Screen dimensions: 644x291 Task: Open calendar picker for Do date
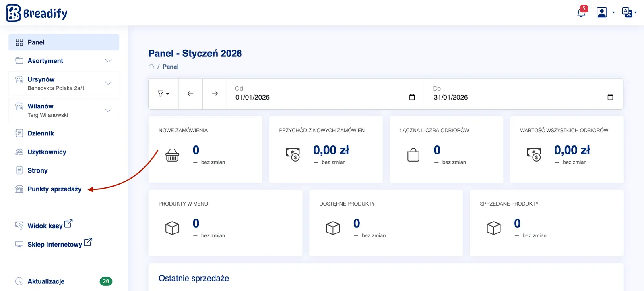click(610, 97)
